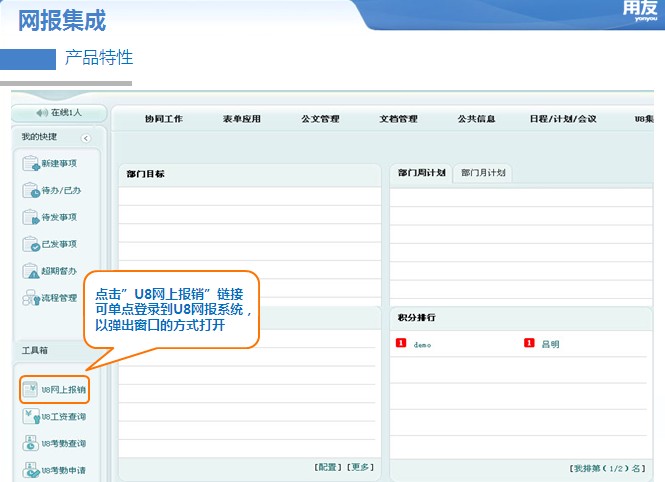Open U8考勤查询 tool icon
The width and height of the screenshot is (665, 482).
pos(31,443)
